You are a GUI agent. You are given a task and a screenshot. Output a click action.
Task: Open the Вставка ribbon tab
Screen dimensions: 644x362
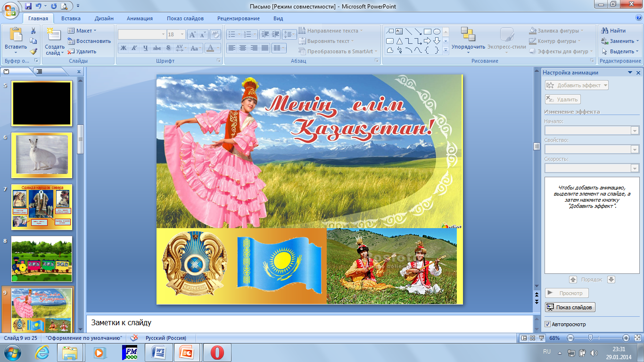click(x=71, y=18)
